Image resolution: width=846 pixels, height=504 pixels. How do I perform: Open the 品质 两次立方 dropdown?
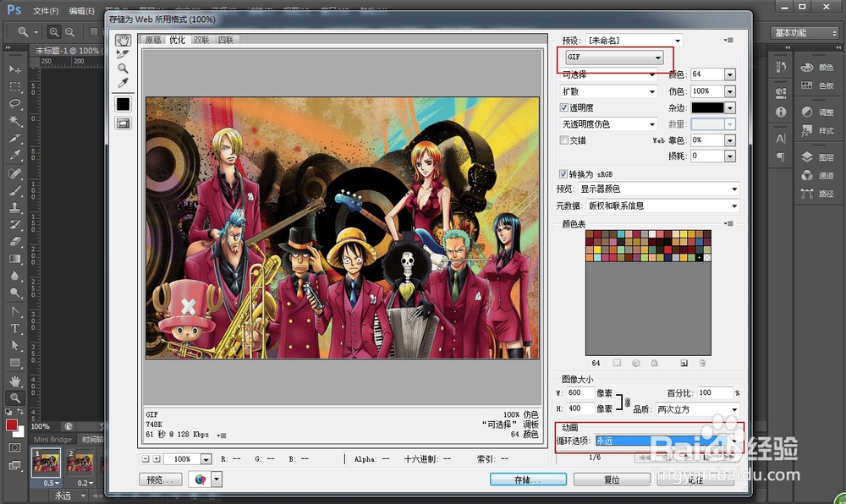pos(697,409)
